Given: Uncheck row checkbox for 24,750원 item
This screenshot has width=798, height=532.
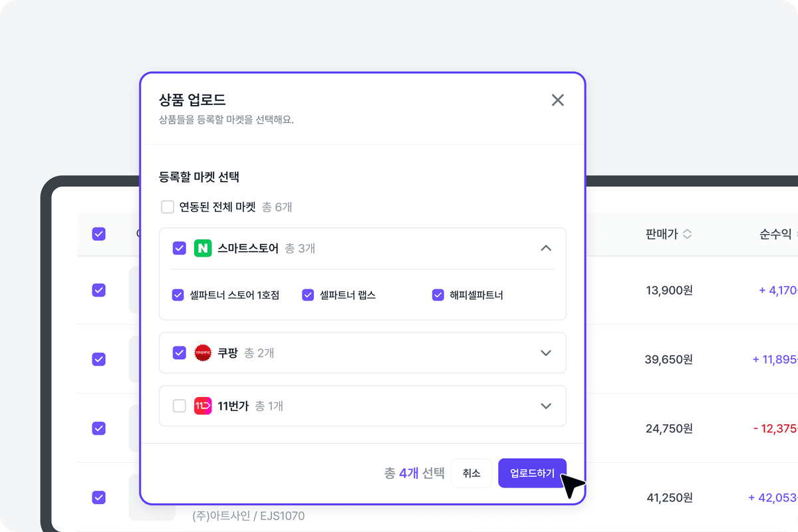Looking at the screenshot, I should pos(98,428).
